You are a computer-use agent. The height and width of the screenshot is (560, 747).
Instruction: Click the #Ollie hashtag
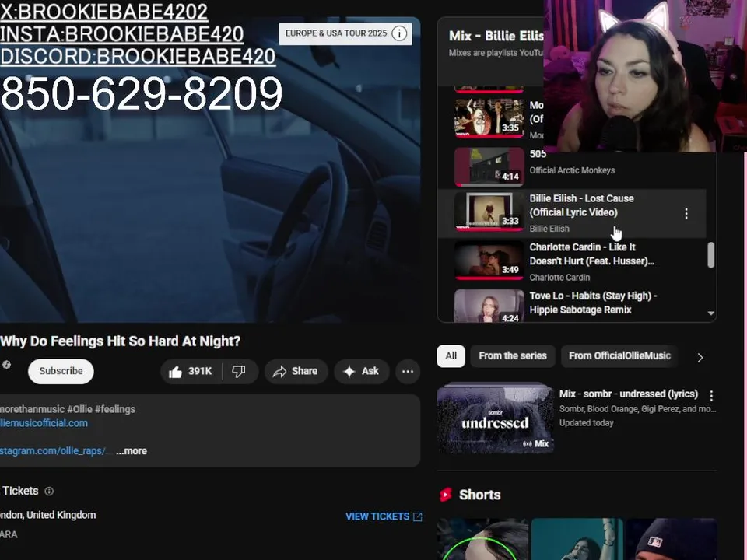(80, 409)
